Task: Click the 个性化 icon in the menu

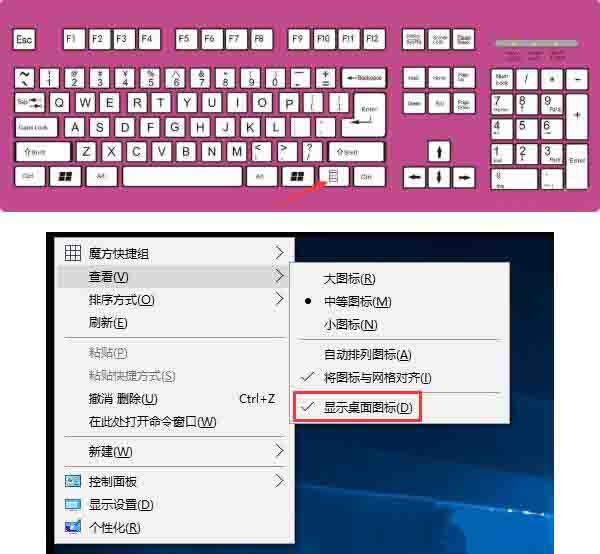Action: (x=72, y=527)
